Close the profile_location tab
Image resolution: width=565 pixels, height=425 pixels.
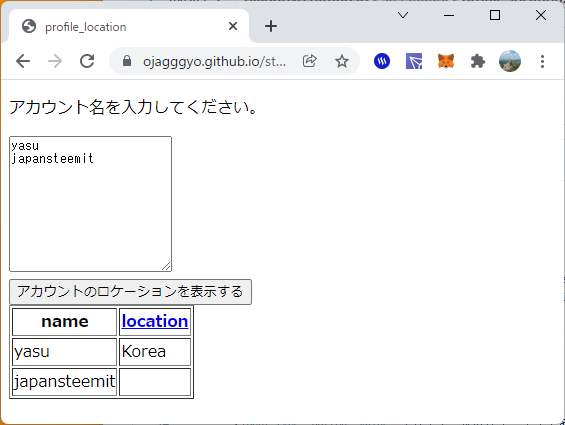(x=233, y=26)
